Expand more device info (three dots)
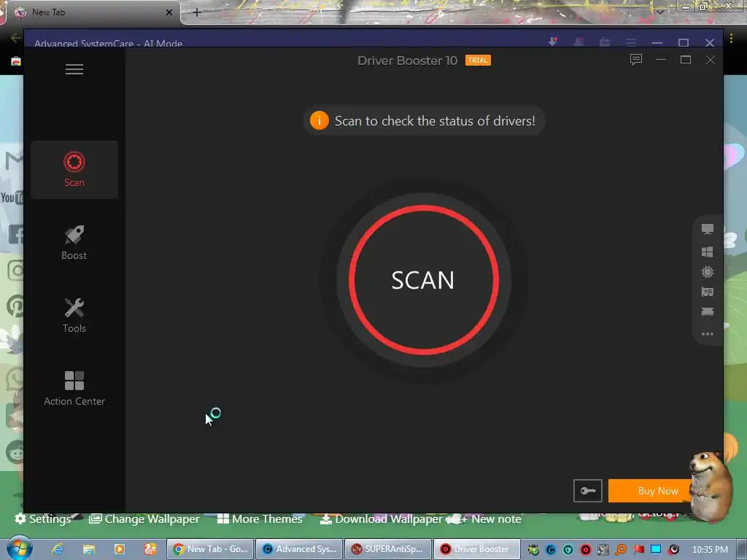Screen dimensions: 747x560 pyautogui.click(x=708, y=334)
